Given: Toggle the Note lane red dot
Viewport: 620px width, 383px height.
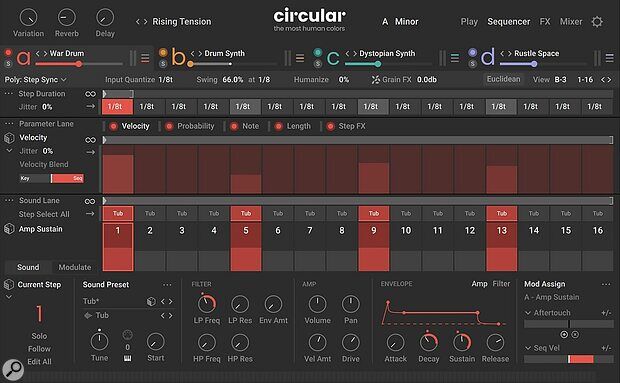Looking at the screenshot, I should (x=234, y=126).
